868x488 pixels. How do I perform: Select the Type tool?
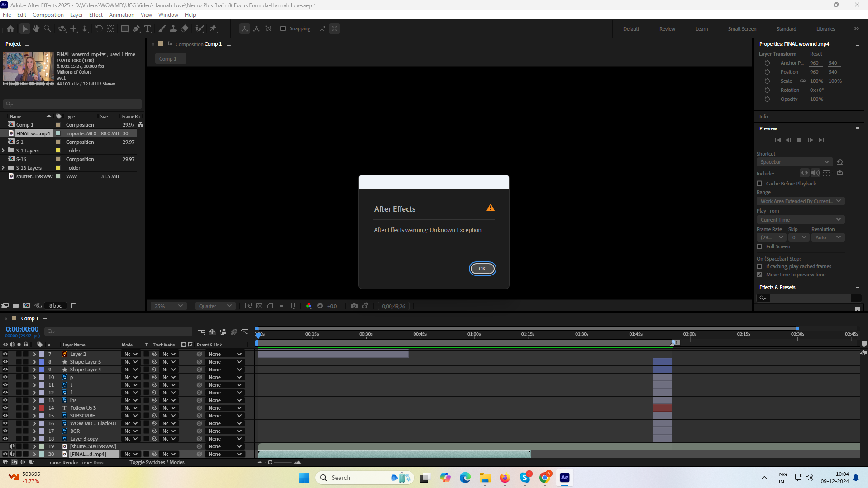pos(148,28)
